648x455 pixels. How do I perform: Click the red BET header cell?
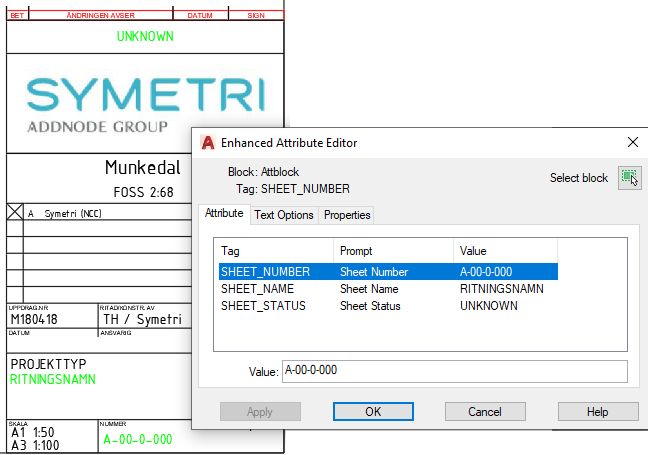point(17,15)
